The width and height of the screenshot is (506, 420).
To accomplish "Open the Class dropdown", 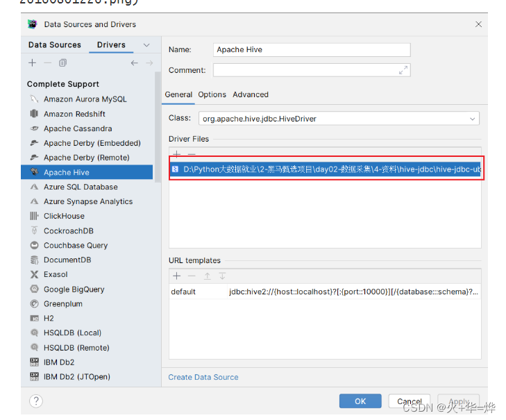I will [473, 119].
